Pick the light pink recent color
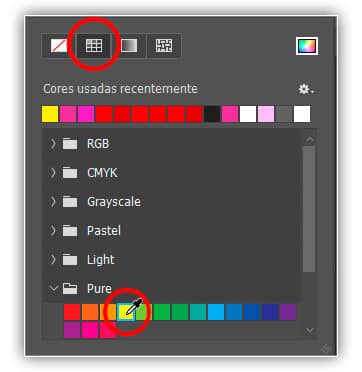Screen dimensions: 362x372 click(x=266, y=114)
